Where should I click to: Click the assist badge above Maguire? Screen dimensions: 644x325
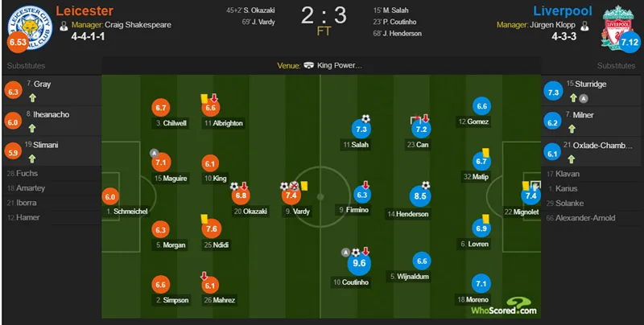[154, 153]
